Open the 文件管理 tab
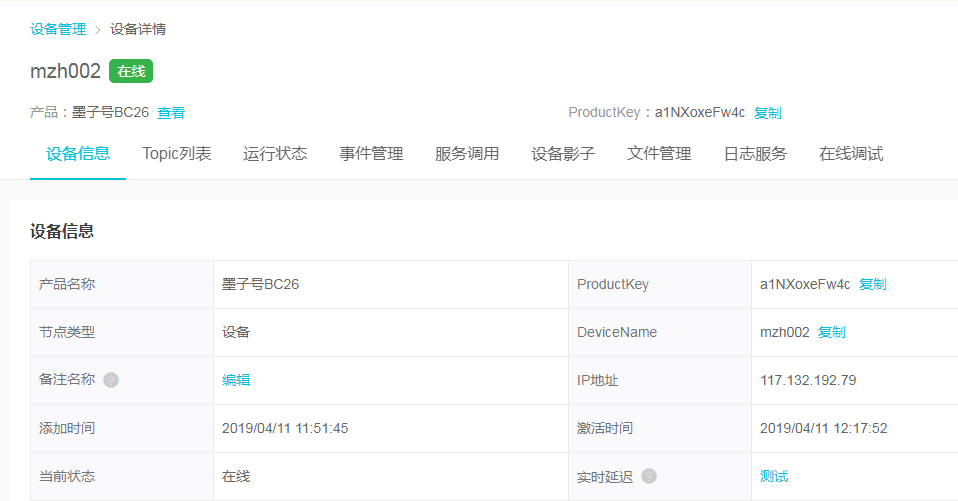The height and width of the screenshot is (501, 958). point(659,154)
